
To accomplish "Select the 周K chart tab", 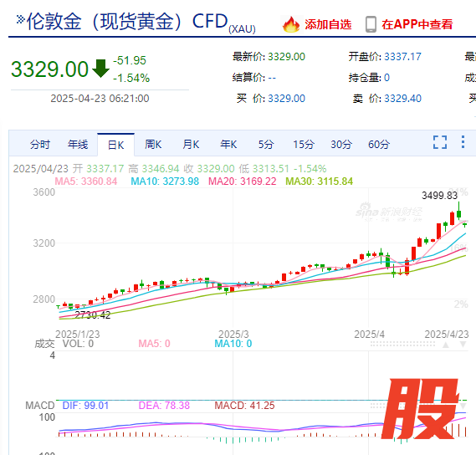I will coord(153,145).
